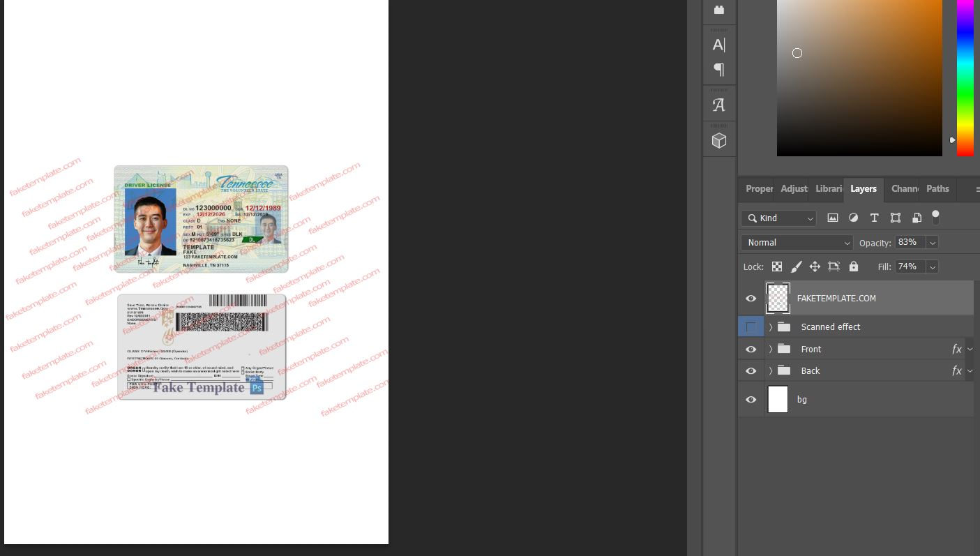Open the Kind filter dropdown
980x556 pixels.
click(x=778, y=218)
